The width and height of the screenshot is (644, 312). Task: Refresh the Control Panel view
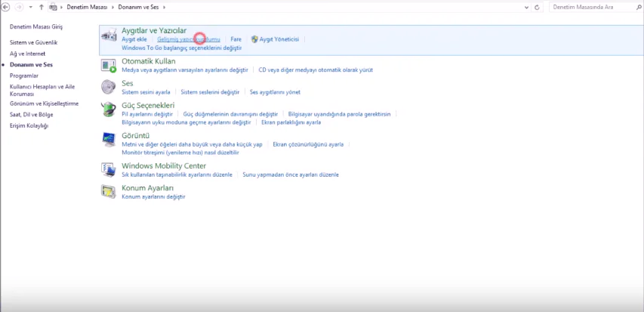[537, 8]
